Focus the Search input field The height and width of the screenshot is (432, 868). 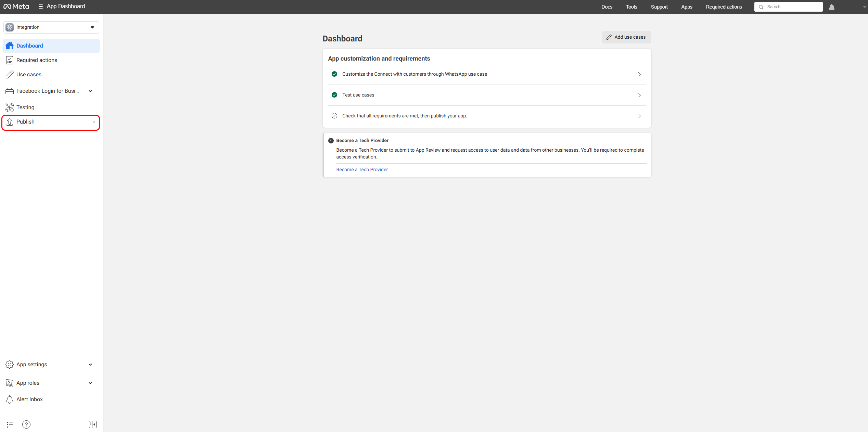pos(788,7)
